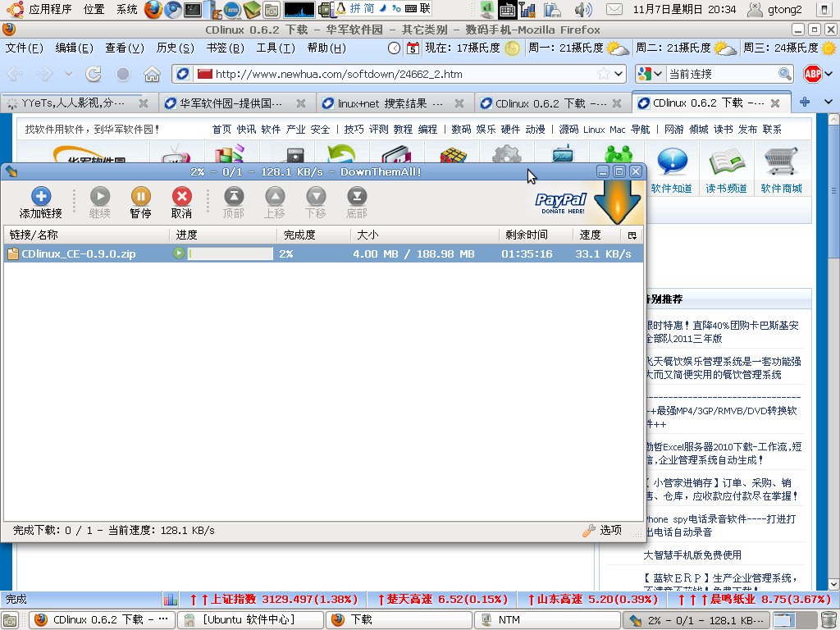The width and height of the screenshot is (840, 630).
Task: Open 选项 options with wrench icon
Action: 602,531
